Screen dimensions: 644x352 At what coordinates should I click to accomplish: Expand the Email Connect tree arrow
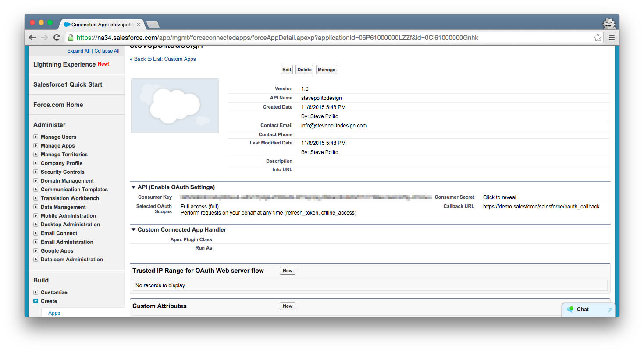click(x=36, y=233)
